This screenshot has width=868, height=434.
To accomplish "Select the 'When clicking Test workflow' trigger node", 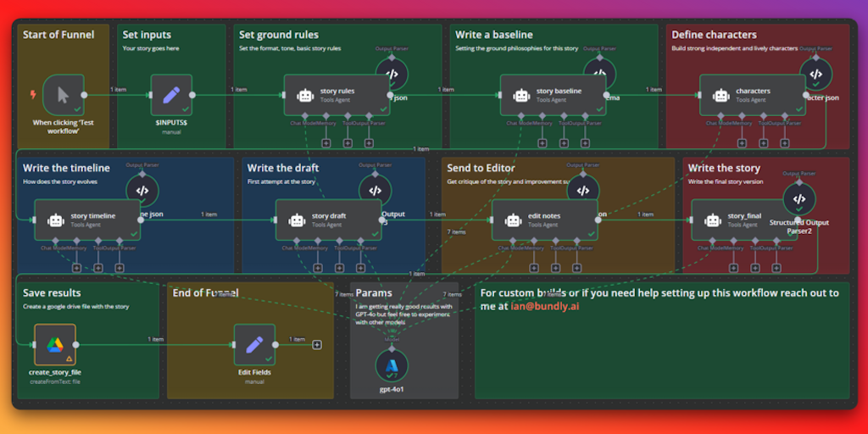I will (x=63, y=95).
